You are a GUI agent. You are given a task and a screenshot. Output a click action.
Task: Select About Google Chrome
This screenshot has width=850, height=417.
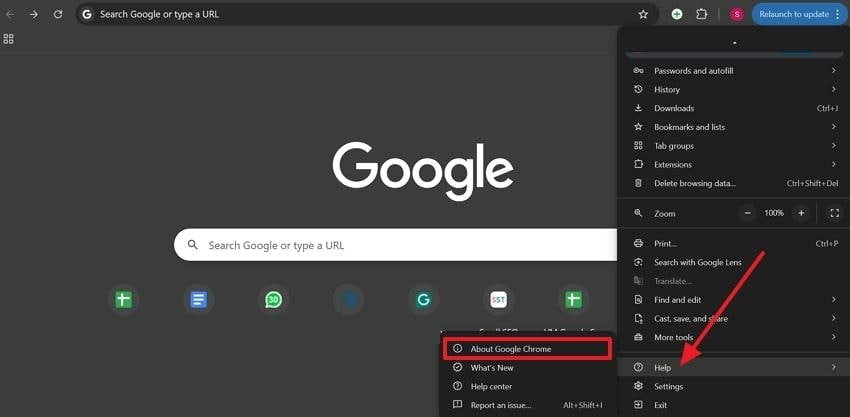click(527, 349)
